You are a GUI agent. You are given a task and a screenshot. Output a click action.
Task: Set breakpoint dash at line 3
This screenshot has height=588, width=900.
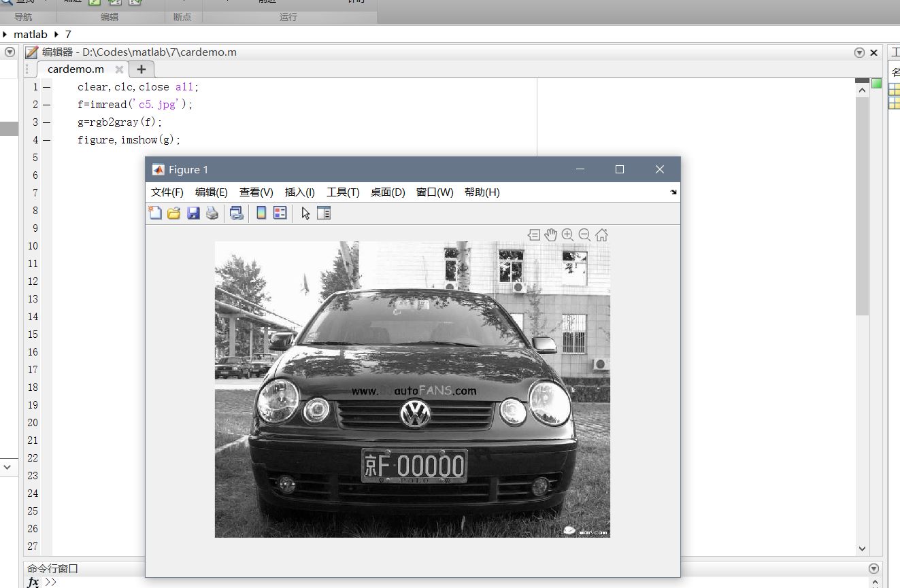click(46, 122)
